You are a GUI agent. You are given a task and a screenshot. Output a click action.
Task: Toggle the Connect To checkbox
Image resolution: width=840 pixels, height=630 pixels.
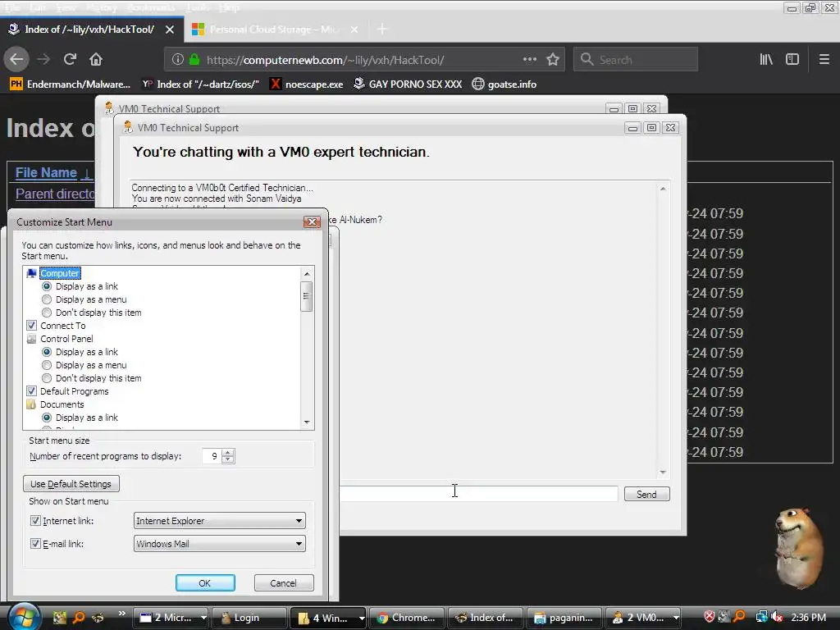tap(32, 325)
